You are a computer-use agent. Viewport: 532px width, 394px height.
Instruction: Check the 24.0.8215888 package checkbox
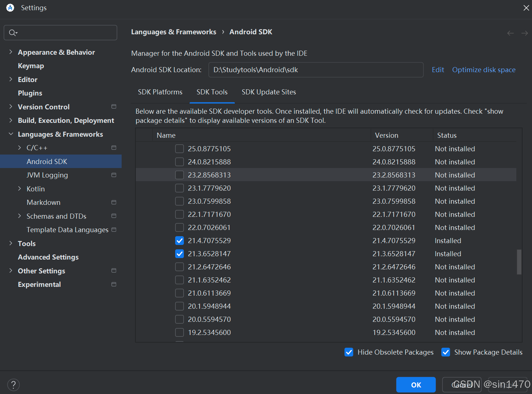pyautogui.click(x=180, y=162)
